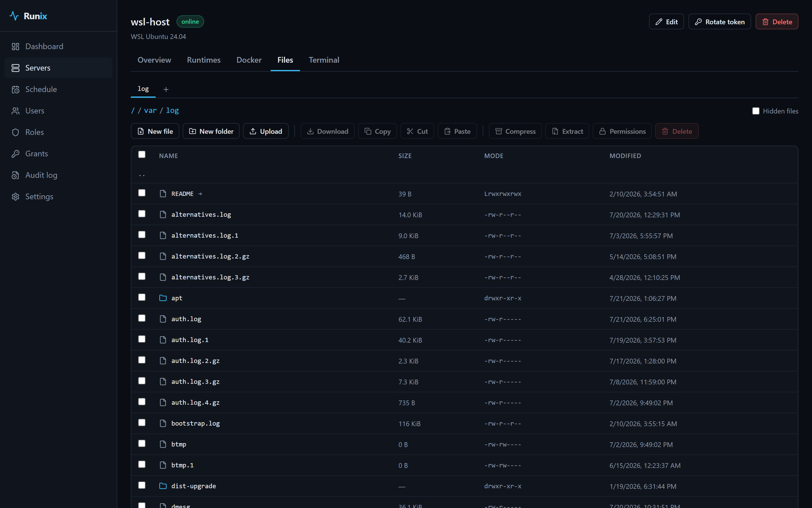The width and height of the screenshot is (812, 508).
Task: Click the MODIFIED column header
Action: [x=625, y=156]
